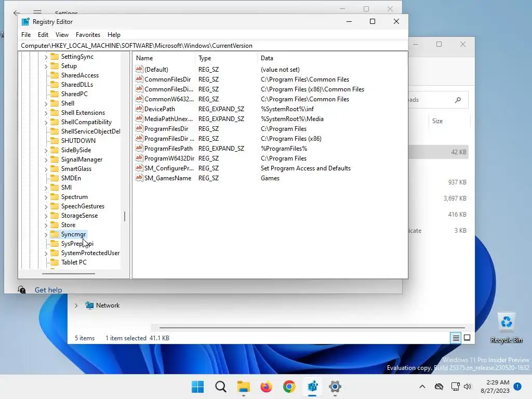The image size is (532, 399).
Task: Select the Store folder icon
Action: [54, 224]
